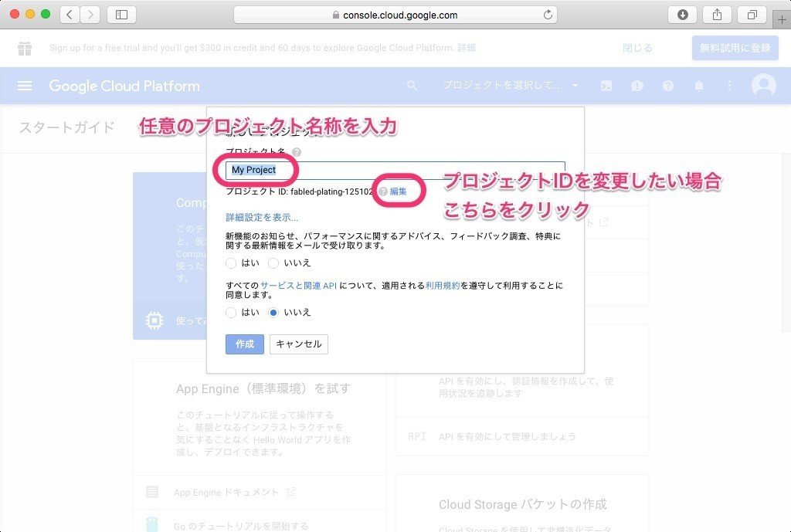
Task: Select はい for email updates
Action: tap(231, 263)
